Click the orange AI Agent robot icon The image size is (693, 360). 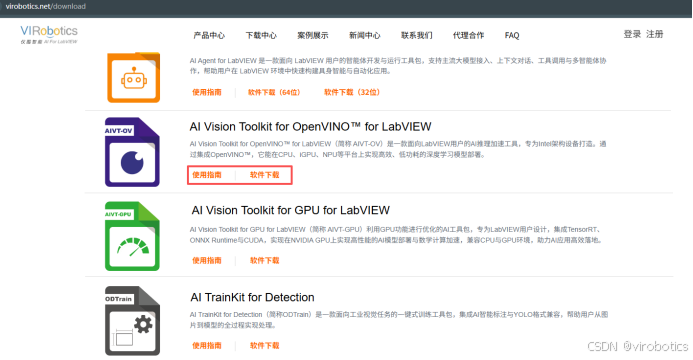[x=133, y=77]
